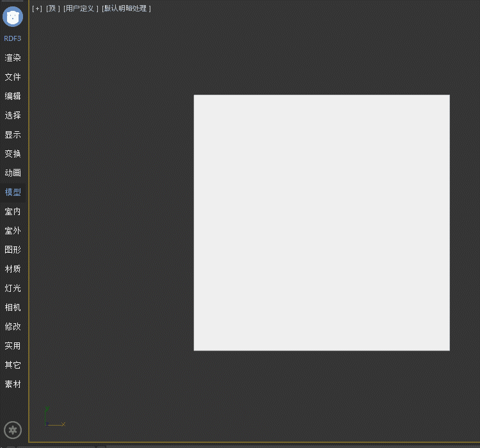This screenshot has height=448, width=480.
Task: Open the [默认明暗处理] shading dropdown
Action: point(126,8)
